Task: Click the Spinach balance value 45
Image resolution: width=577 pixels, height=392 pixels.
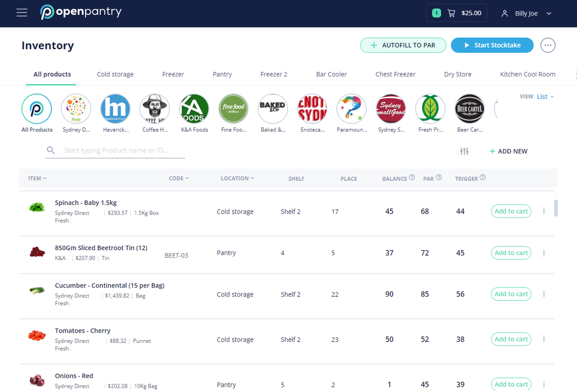Action: pos(389,211)
